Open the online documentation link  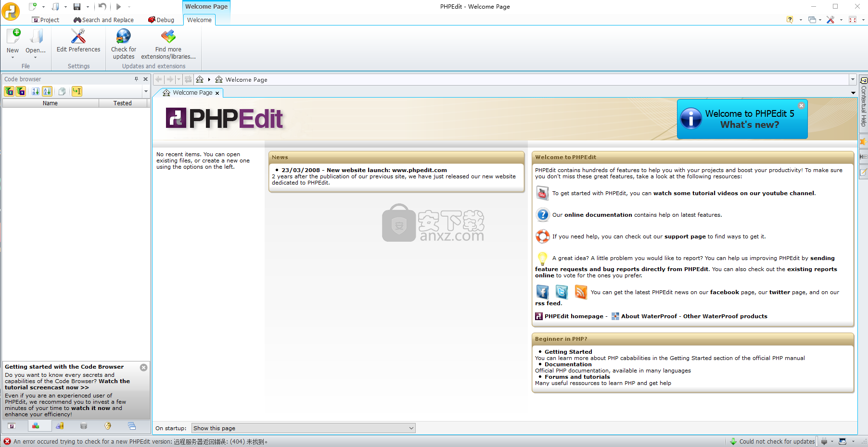coord(598,215)
